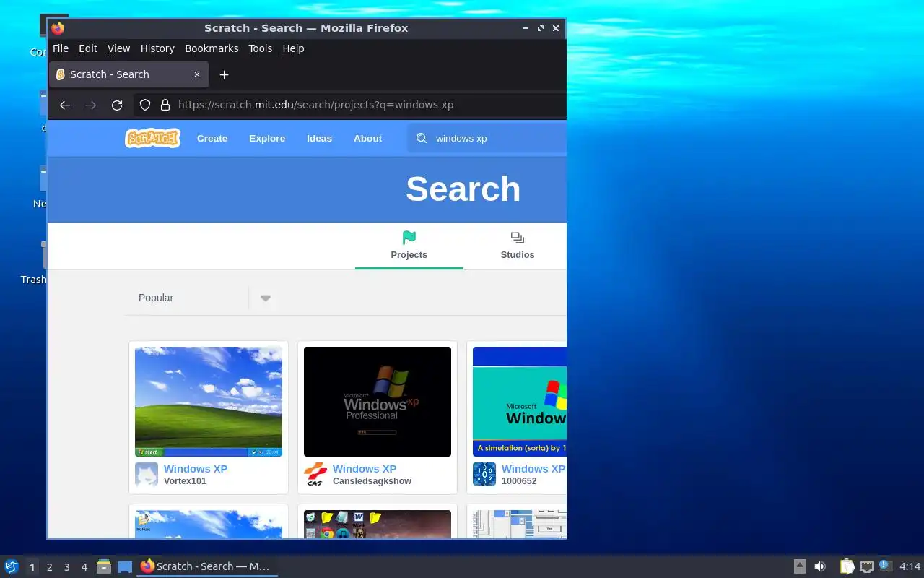Open the Tools menu
The width and height of the screenshot is (924, 578).
pos(261,48)
